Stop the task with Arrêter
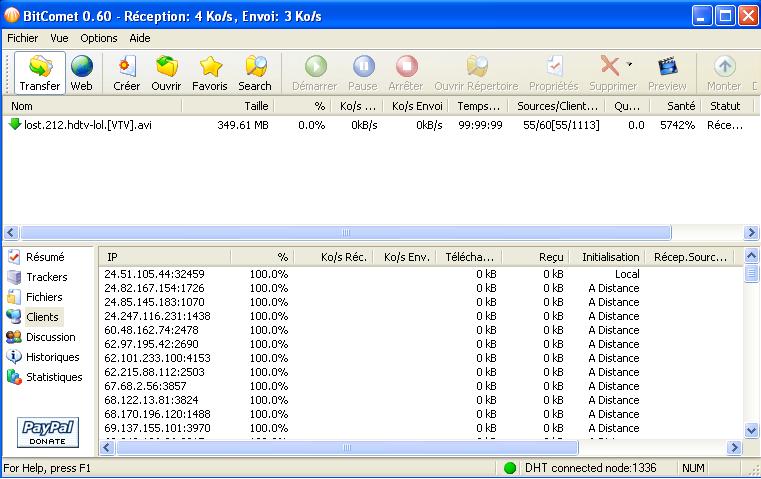This screenshot has height=479, width=761. [x=406, y=73]
